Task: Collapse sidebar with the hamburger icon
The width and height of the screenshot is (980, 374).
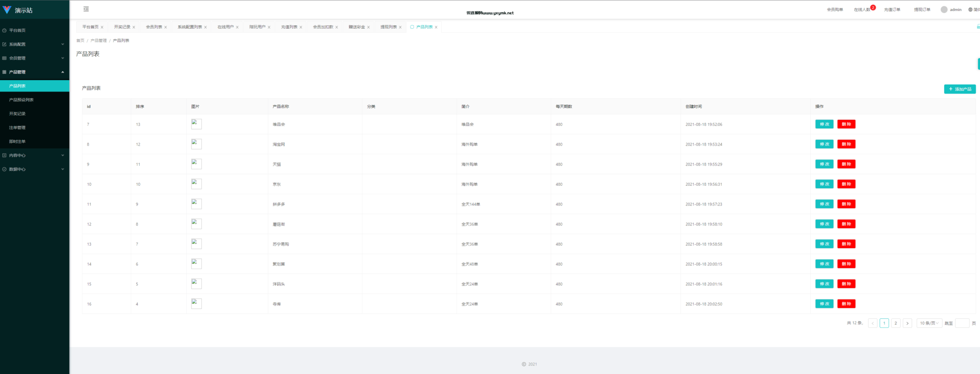Action: click(86, 9)
